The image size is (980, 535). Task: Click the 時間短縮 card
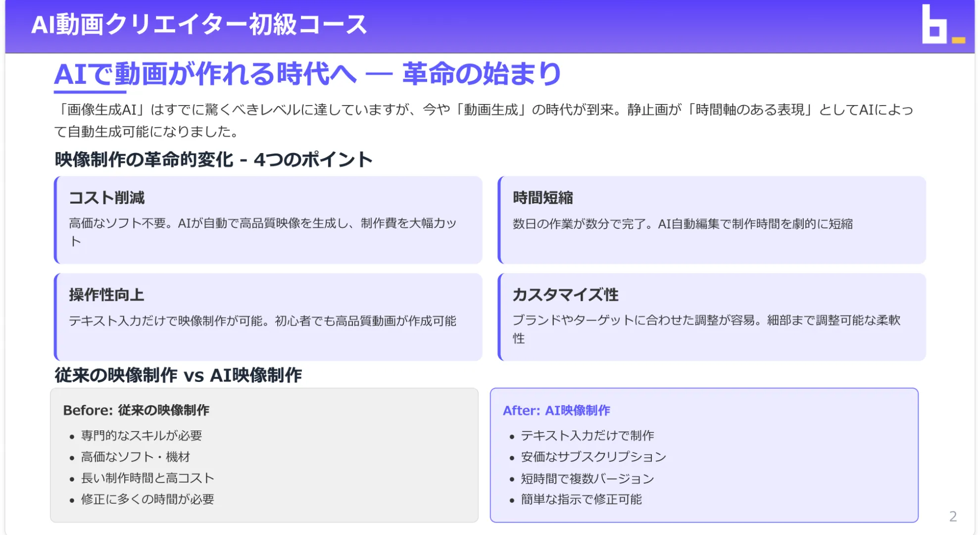711,219
